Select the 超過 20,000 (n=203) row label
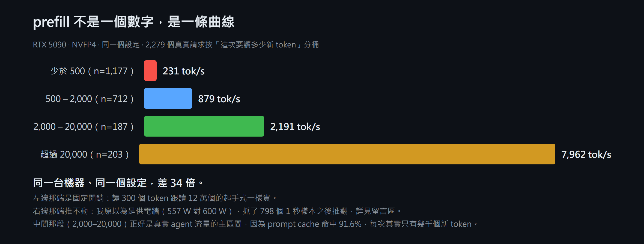644x244 pixels. [85, 155]
